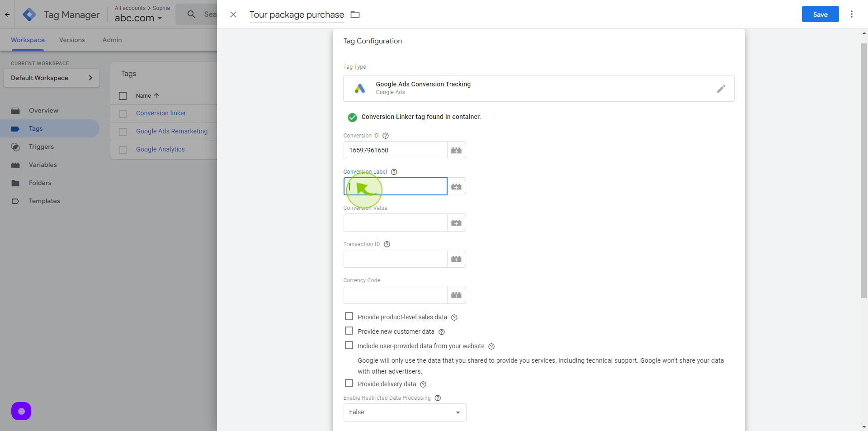Screen dimensions: 868x431
Task: Expand the Default Workspace selector
Action: coord(52,78)
